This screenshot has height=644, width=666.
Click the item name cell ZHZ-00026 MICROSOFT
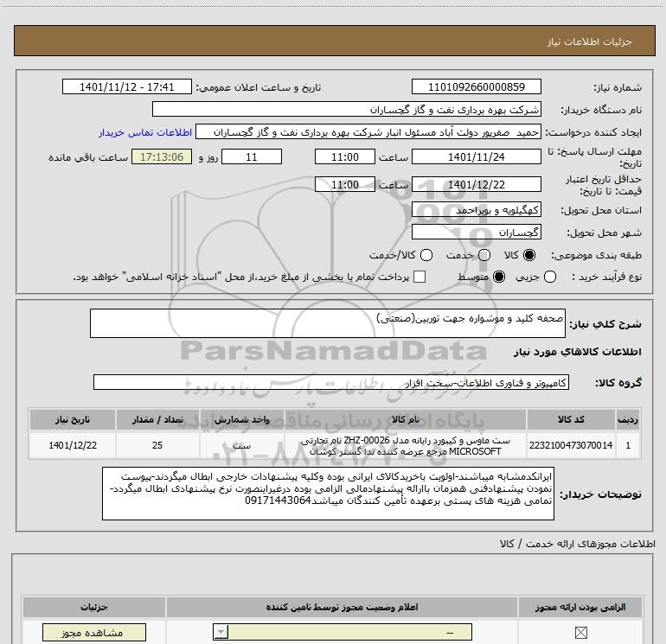click(405, 446)
